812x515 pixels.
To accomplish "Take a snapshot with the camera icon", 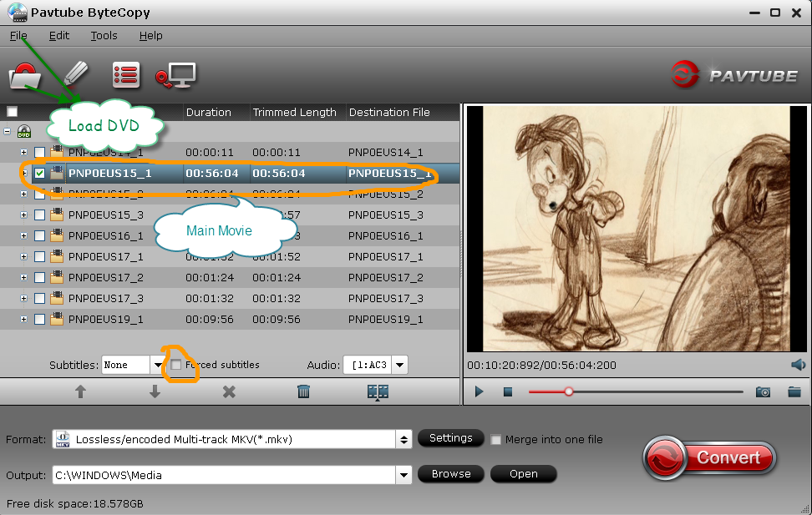I will [x=762, y=391].
